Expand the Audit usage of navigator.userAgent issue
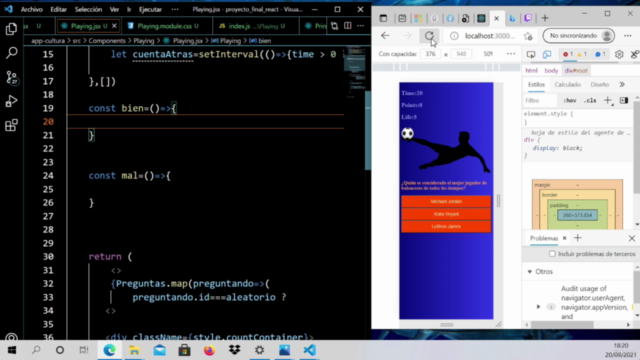This screenshot has width=640, height=360. click(538, 307)
